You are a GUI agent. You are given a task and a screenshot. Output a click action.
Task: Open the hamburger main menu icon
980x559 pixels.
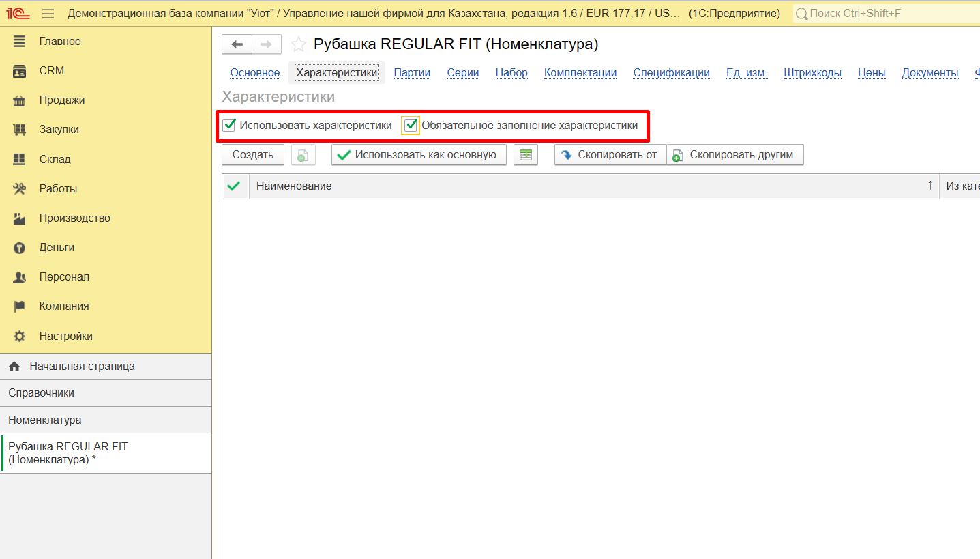[48, 14]
